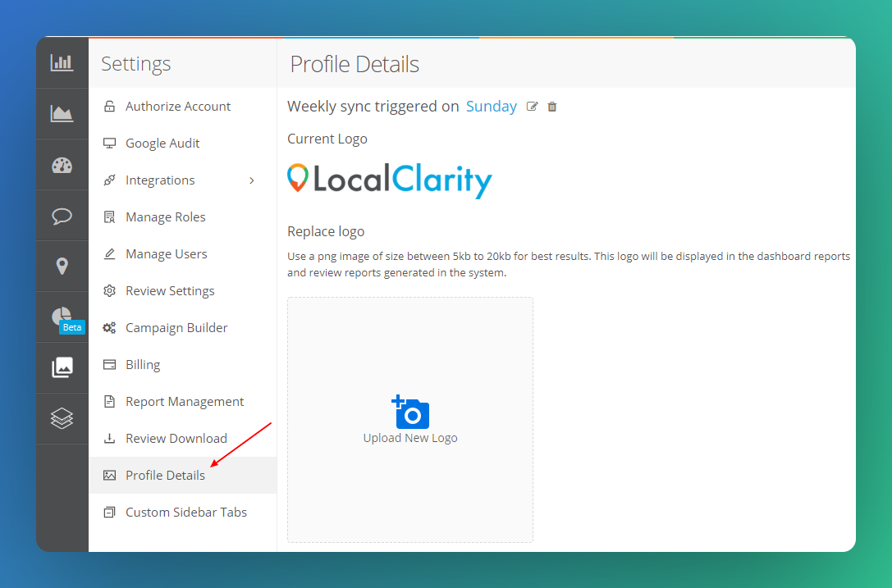
Task: Expand the Integrations submenu chevron
Action: (252, 180)
